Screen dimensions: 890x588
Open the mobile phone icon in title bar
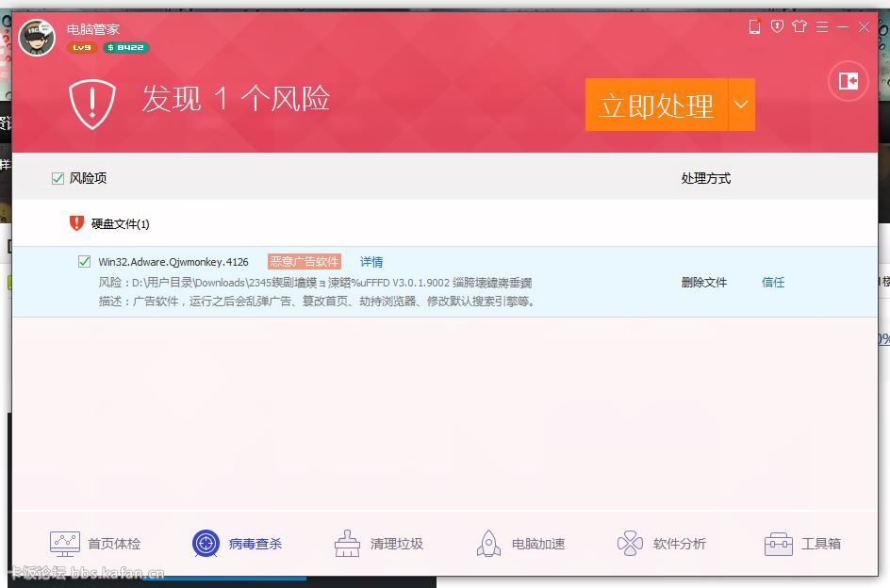(754, 26)
